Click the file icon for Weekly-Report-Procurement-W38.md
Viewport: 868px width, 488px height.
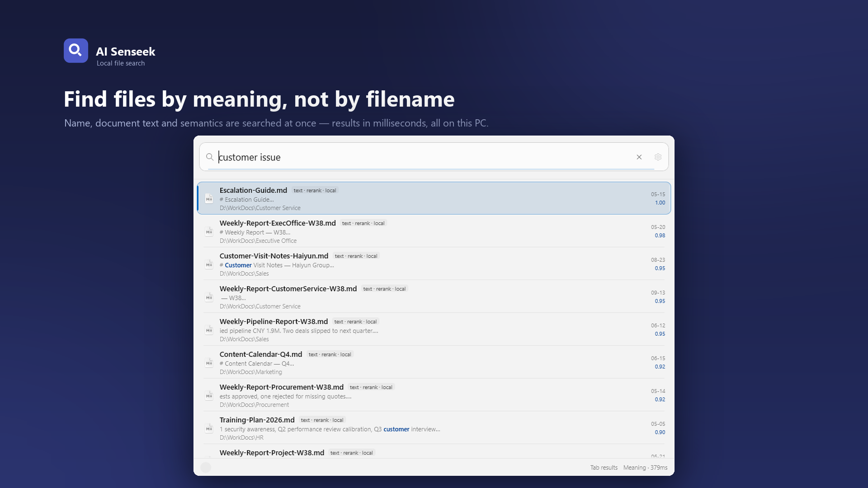click(x=209, y=395)
